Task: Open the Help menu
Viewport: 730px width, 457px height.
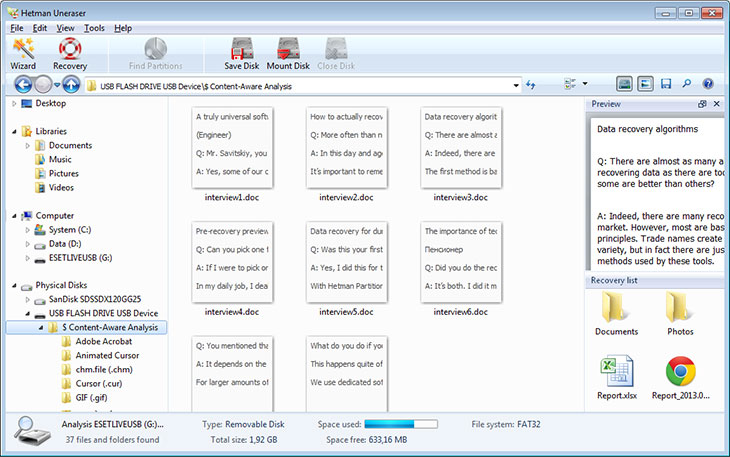Action: (123, 28)
